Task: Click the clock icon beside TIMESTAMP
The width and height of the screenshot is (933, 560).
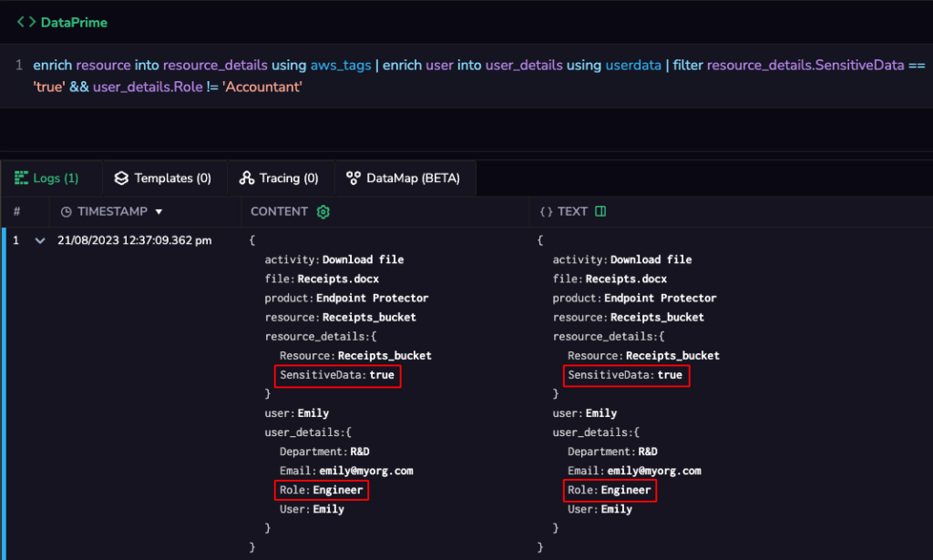Action: (x=66, y=211)
